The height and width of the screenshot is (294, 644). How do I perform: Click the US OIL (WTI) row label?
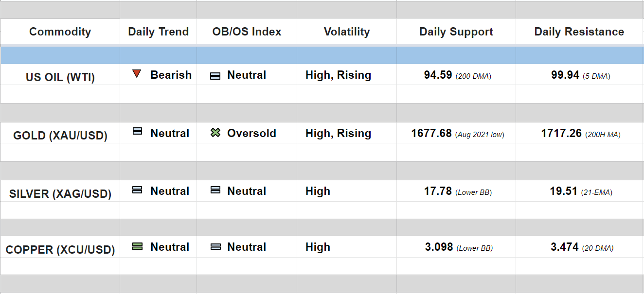point(60,77)
